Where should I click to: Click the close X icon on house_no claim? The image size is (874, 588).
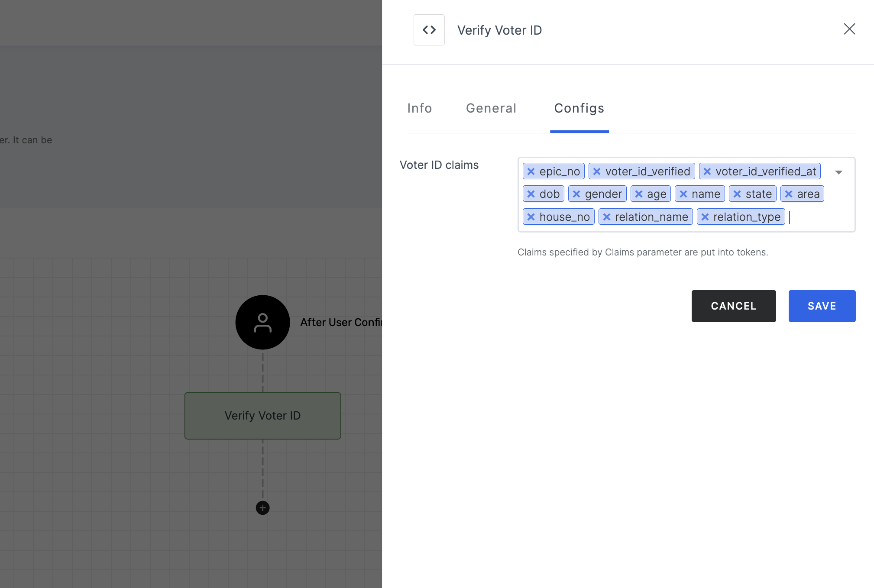point(531,216)
